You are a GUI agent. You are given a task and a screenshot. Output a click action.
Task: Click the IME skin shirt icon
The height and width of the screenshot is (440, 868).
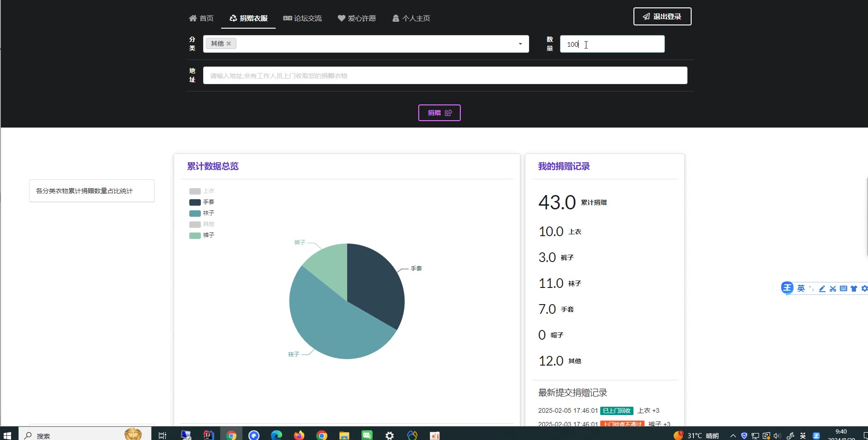pos(854,288)
